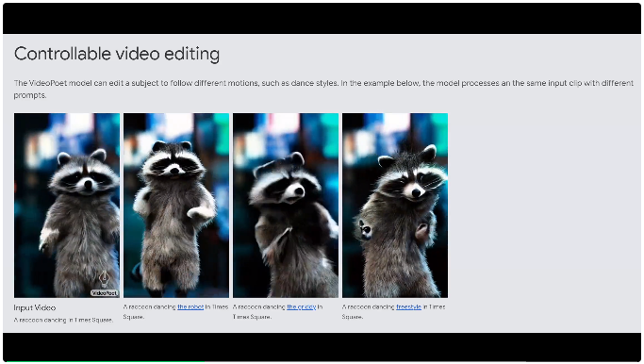Click the empty gray area beside videos
This screenshot has width=644, height=364.
(x=544, y=206)
